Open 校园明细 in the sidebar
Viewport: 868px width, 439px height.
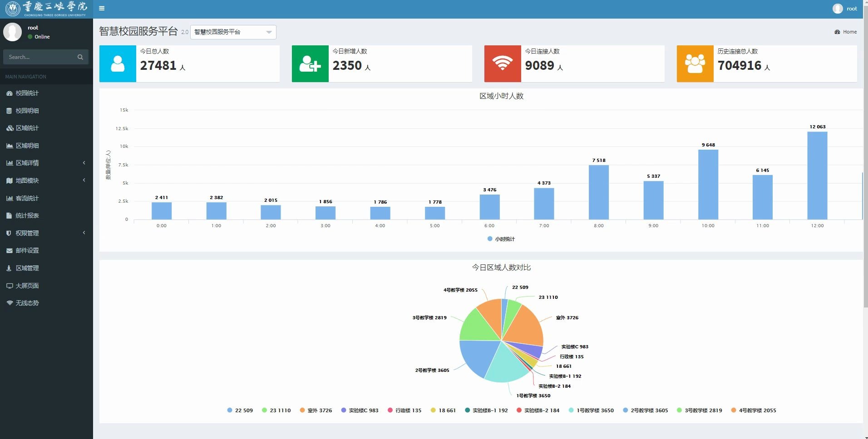[x=46, y=111]
